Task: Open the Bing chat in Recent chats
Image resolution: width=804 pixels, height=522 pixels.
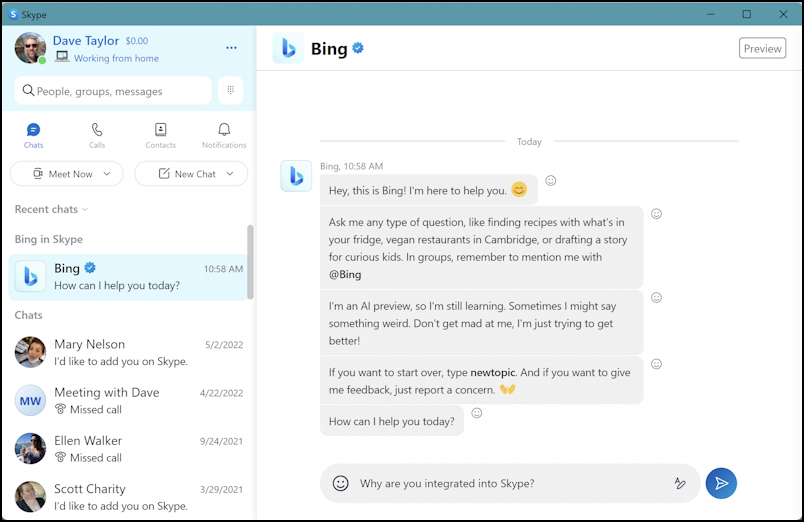Action: 128,277
